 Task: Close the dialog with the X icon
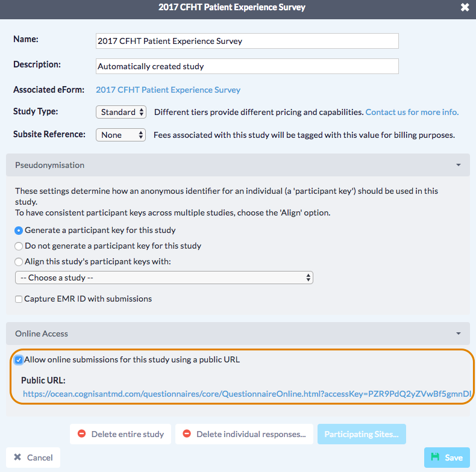[465, 8]
